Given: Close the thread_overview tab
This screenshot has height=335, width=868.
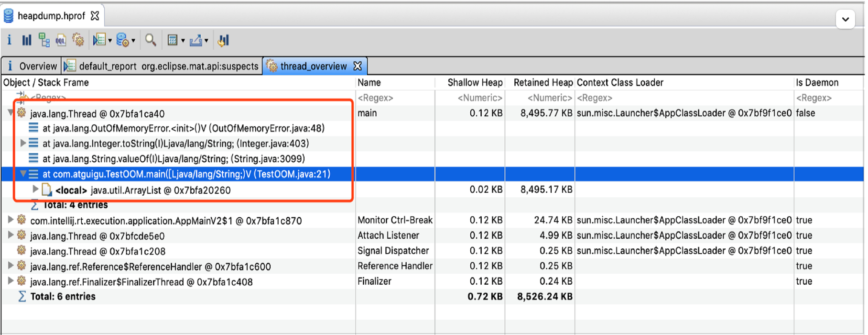Looking at the screenshot, I should pos(358,66).
